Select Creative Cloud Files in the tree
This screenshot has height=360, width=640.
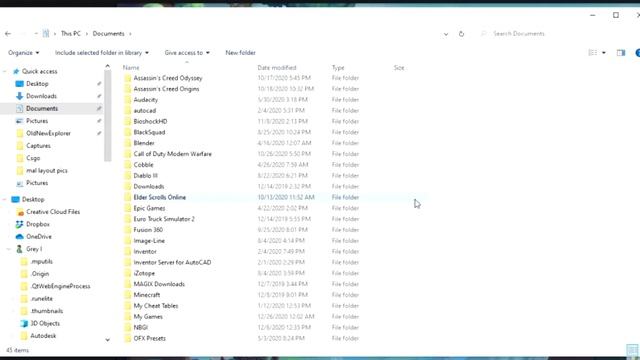tap(53, 212)
